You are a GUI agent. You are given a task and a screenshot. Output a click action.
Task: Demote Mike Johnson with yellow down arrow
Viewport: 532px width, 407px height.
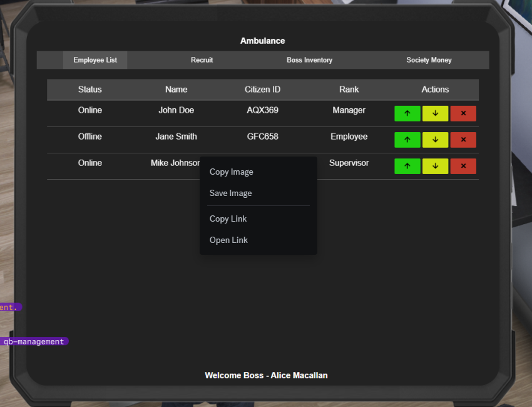click(435, 166)
